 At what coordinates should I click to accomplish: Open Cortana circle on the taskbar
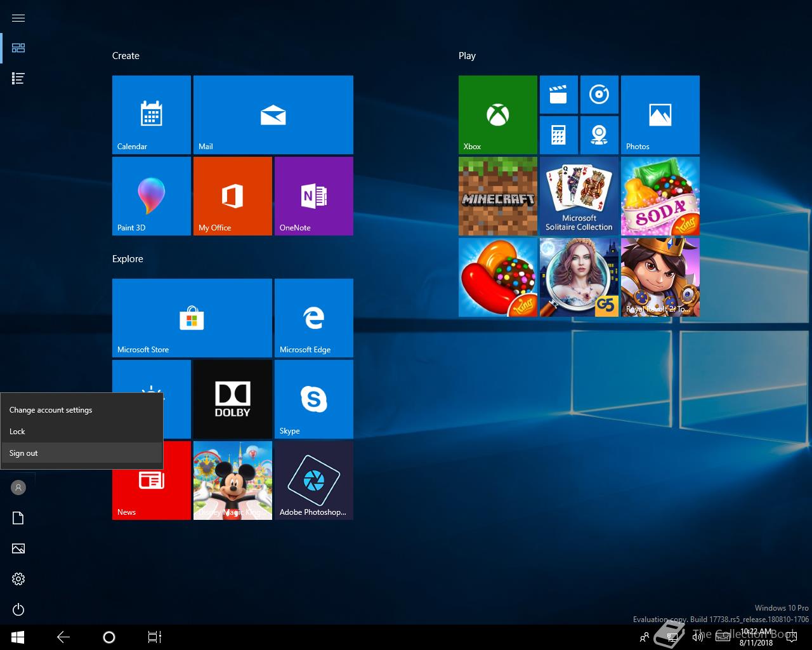pos(109,637)
